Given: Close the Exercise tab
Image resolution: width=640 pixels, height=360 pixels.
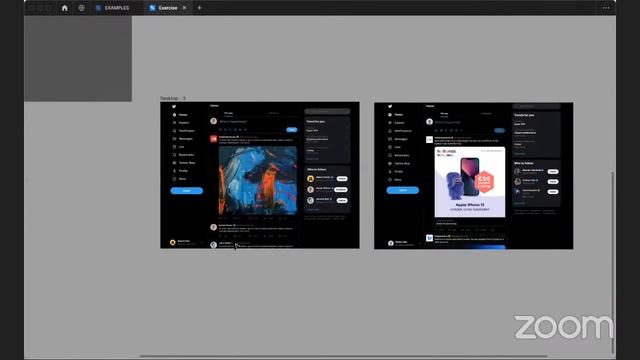Looking at the screenshot, I should tap(184, 8).
